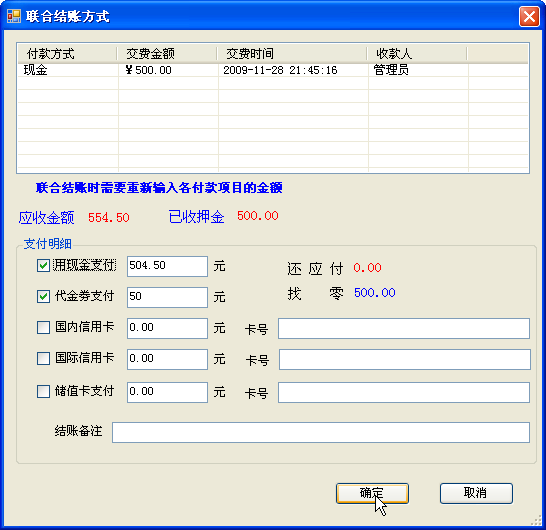Click the app icon in the title bar

14,16
